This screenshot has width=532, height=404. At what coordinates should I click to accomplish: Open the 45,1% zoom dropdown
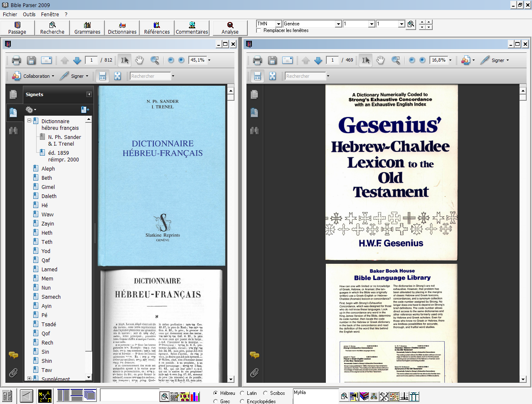(x=209, y=60)
